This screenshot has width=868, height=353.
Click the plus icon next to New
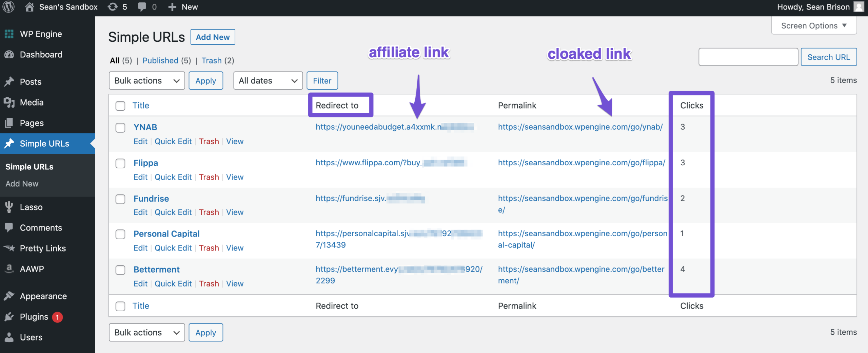[x=172, y=7]
